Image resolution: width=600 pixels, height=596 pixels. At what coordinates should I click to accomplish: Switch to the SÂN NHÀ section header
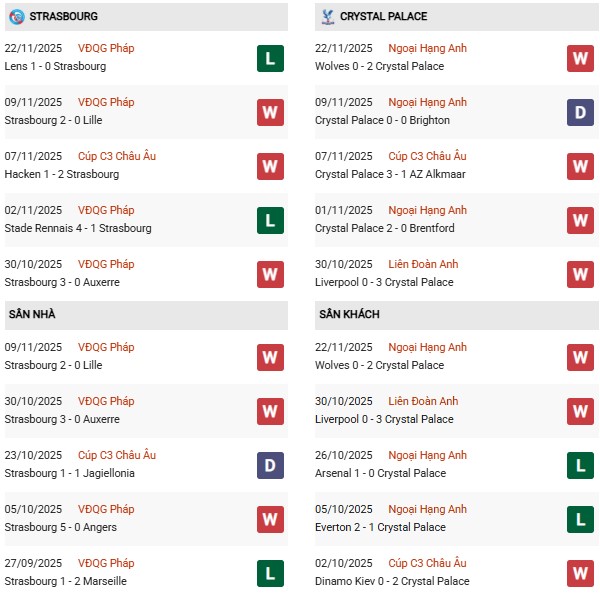coord(32,315)
